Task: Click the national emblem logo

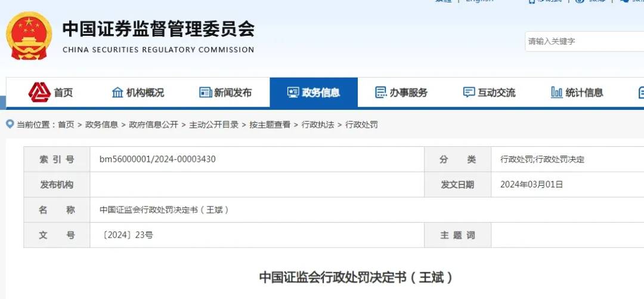Action: pyautogui.click(x=29, y=35)
